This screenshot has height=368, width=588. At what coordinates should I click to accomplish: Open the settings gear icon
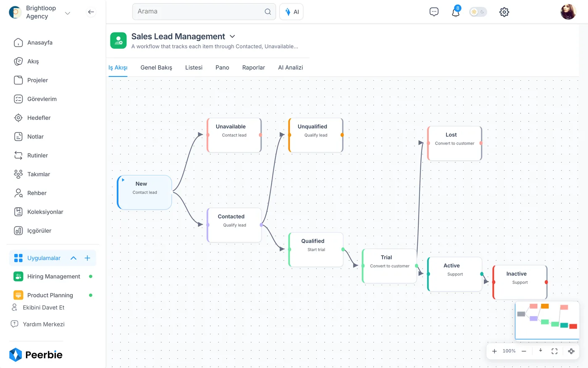pyautogui.click(x=504, y=12)
